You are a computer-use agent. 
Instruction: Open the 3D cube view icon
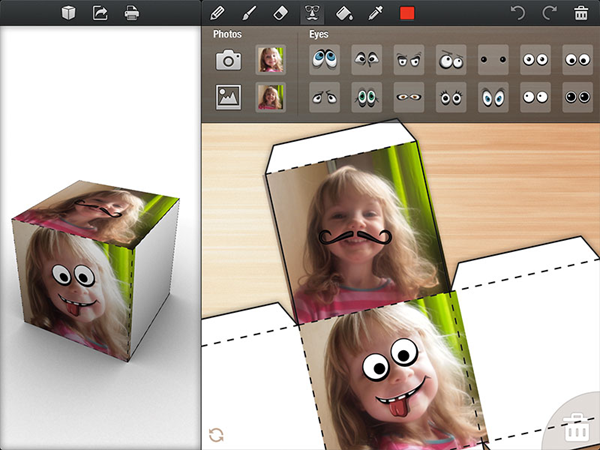click(x=68, y=13)
